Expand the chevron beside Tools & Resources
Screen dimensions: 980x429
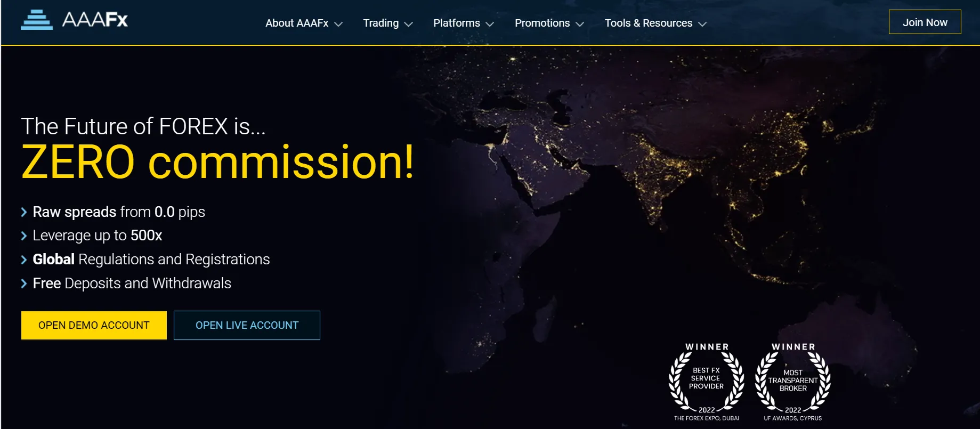702,24
